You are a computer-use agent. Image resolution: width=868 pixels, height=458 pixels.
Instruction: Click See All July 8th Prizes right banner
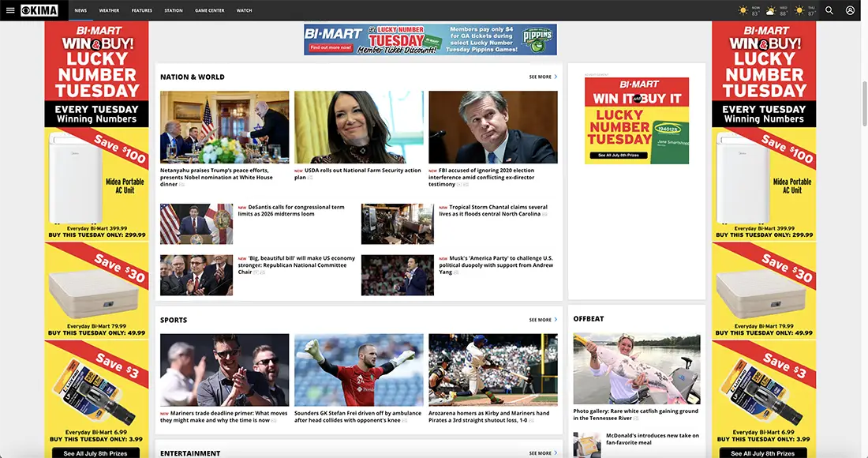click(x=763, y=453)
